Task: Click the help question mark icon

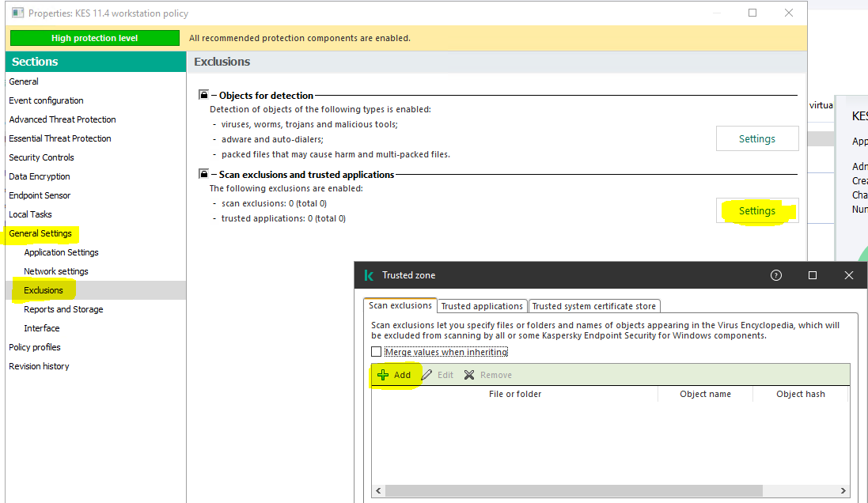Action: (x=775, y=275)
